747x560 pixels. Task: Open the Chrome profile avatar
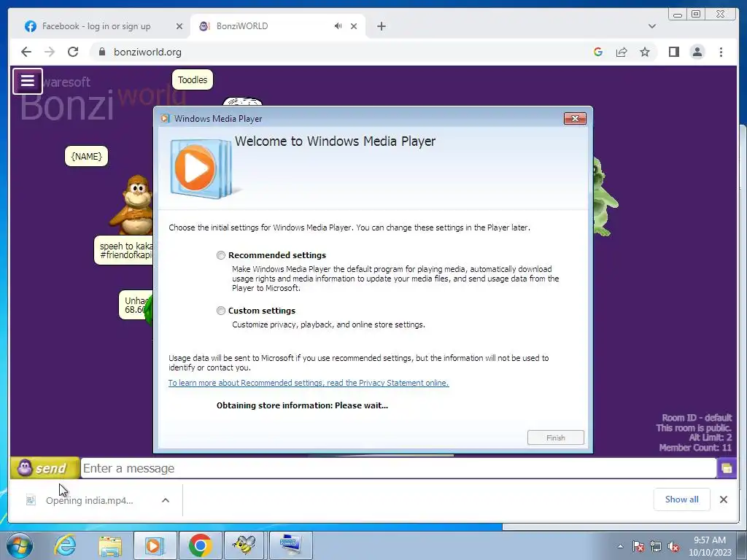click(697, 52)
